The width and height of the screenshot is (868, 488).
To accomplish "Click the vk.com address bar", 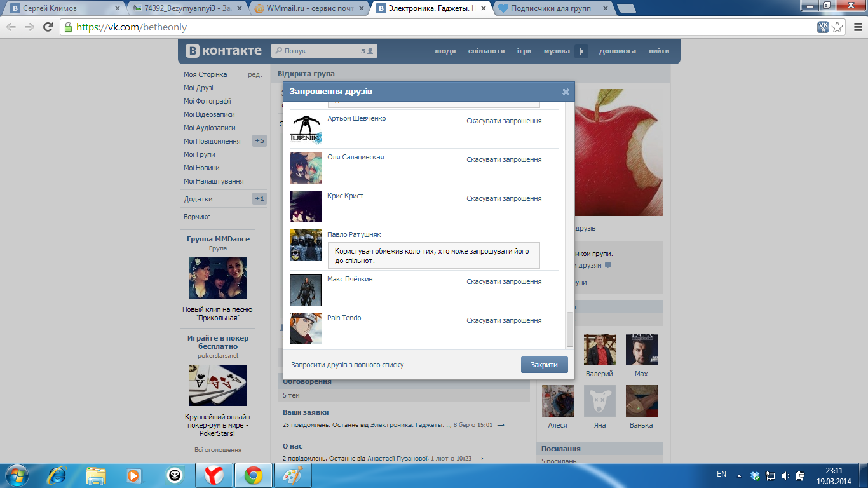I will (x=438, y=27).
